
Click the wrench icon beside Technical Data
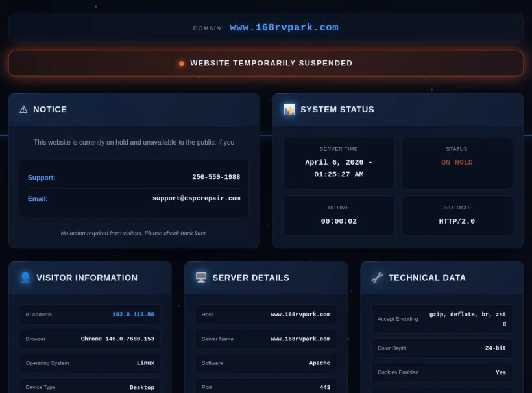click(x=377, y=278)
